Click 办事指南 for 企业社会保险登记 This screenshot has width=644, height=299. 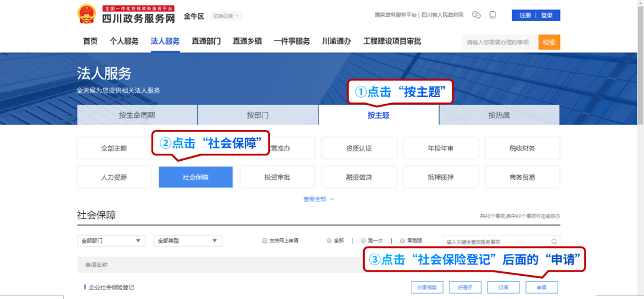point(427,288)
